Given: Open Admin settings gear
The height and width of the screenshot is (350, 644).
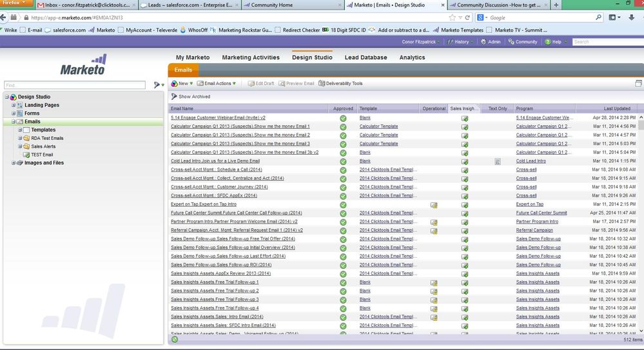Looking at the screenshot, I should coord(491,42).
